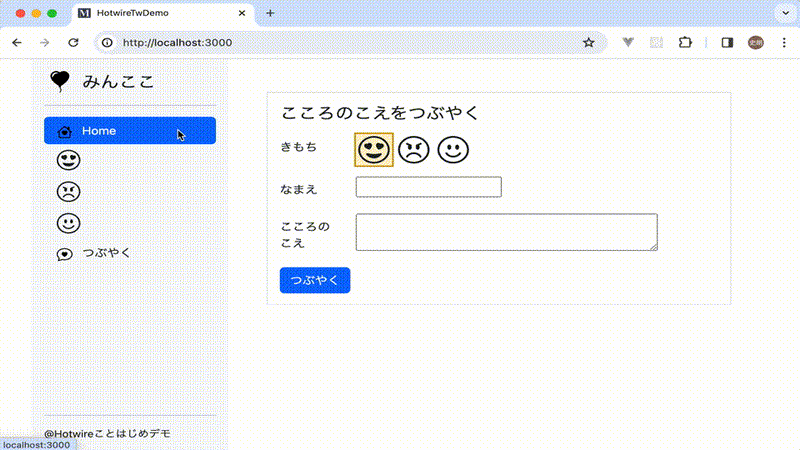
Task: Close the HotwireTwDemo tab
Action: [x=242, y=13]
